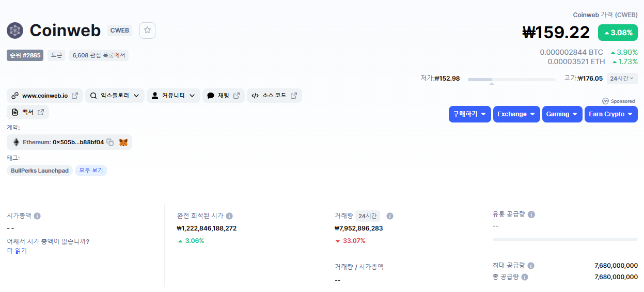Open the Exchange menu button

coord(516,114)
